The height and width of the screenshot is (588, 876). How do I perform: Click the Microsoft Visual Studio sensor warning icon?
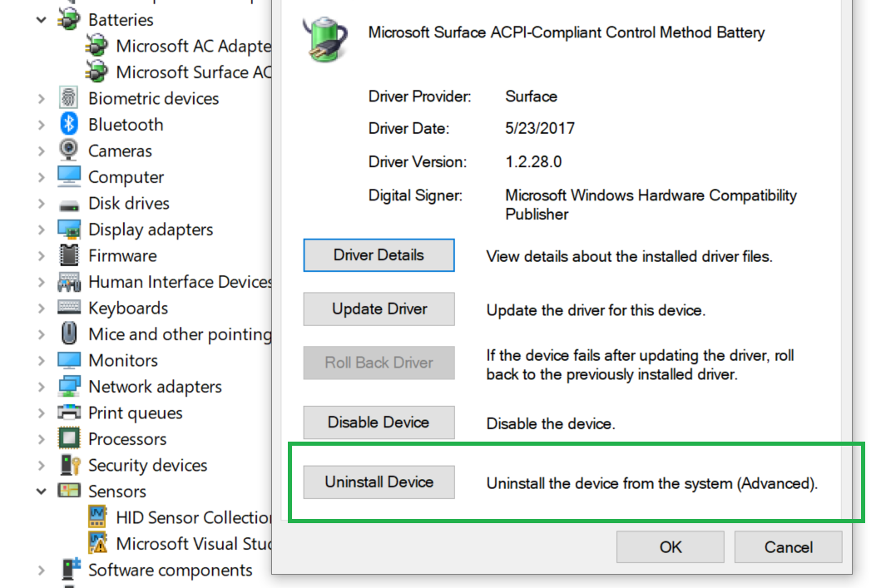pyautogui.click(x=97, y=543)
